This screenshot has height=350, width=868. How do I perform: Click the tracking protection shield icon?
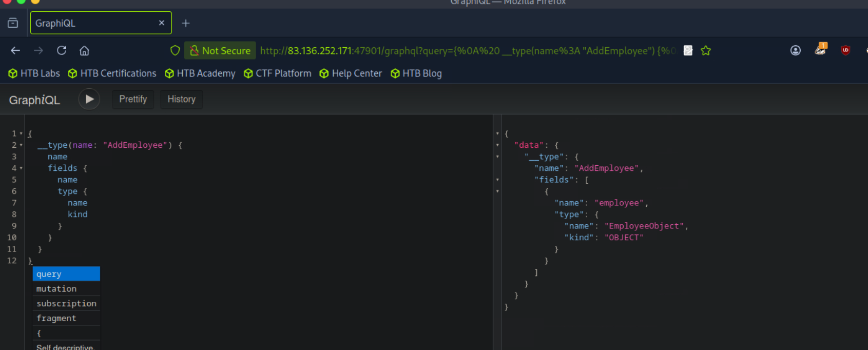(x=175, y=50)
